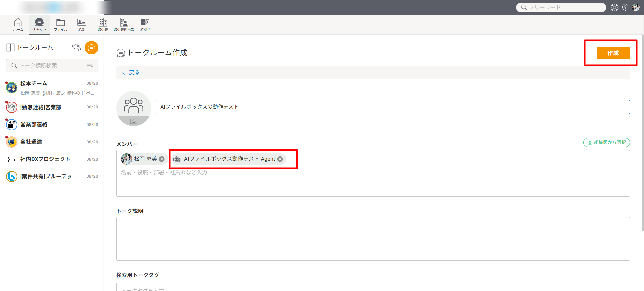Image resolution: width=644 pixels, height=291 pixels.
Task: Click the 組織図から選択 button
Action: click(x=606, y=142)
